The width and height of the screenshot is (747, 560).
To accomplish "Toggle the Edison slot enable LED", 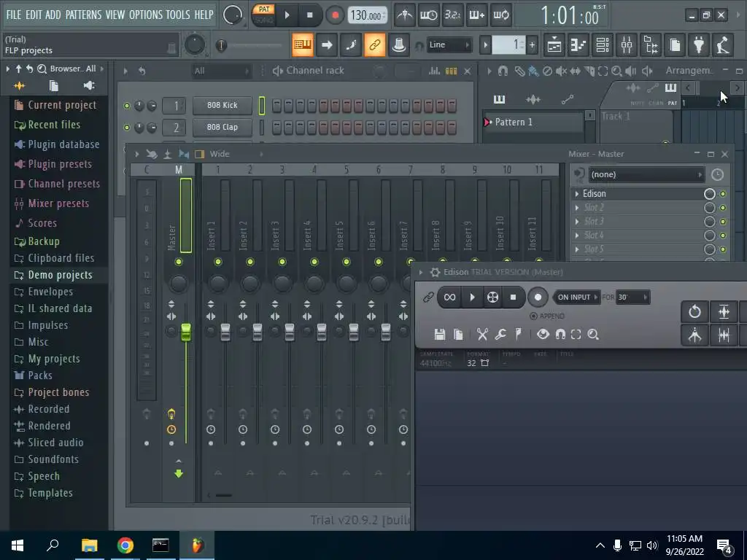I will tap(723, 194).
